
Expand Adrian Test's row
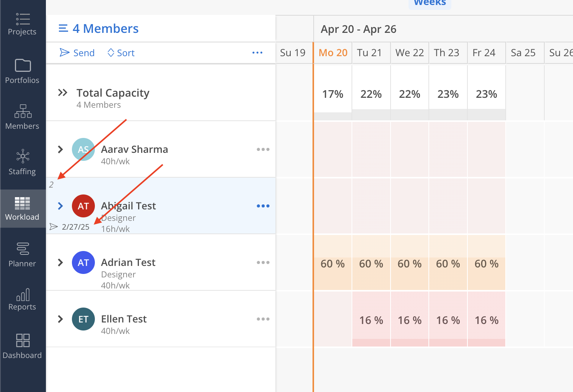pyautogui.click(x=60, y=262)
